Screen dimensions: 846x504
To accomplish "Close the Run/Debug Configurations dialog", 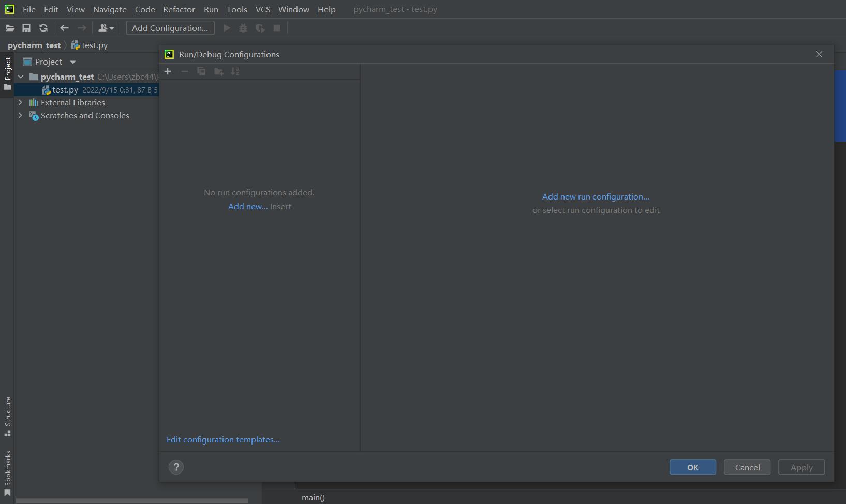I will coord(819,54).
